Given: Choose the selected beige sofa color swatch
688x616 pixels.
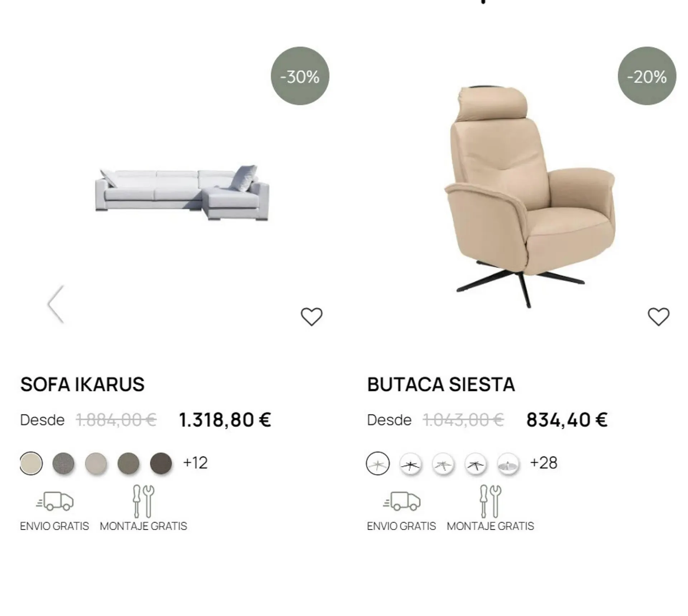Looking at the screenshot, I should click(x=31, y=463).
